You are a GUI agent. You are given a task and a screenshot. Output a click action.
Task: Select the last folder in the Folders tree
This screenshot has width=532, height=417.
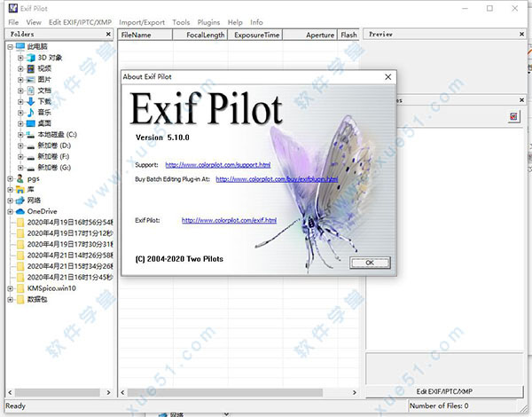[33, 300]
